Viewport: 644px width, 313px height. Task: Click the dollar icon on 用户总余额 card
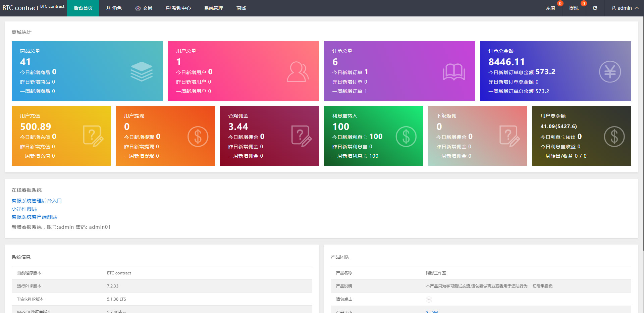[x=614, y=137]
